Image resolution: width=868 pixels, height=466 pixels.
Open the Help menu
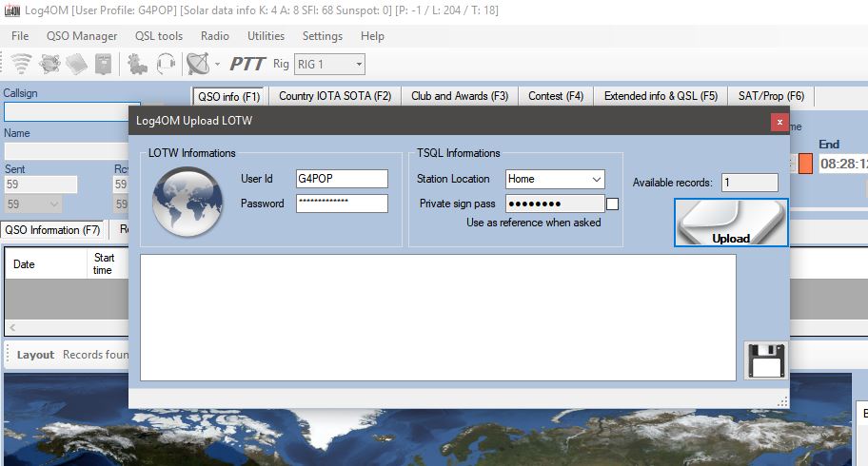click(x=372, y=36)
